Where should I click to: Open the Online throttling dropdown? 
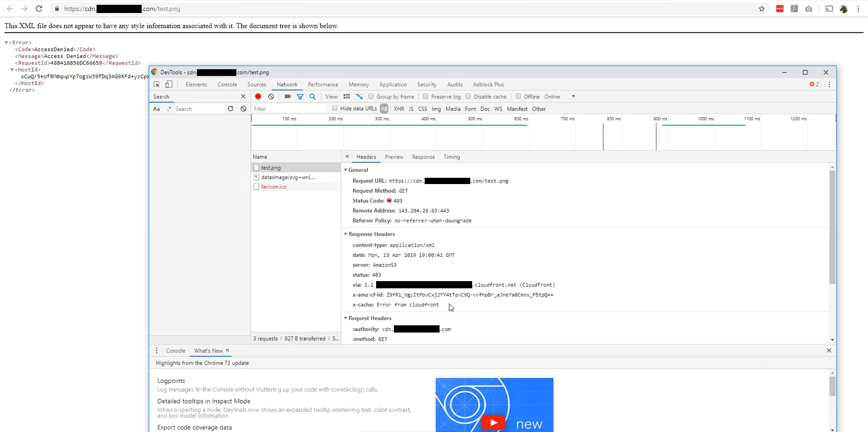[x=573, y=97]
